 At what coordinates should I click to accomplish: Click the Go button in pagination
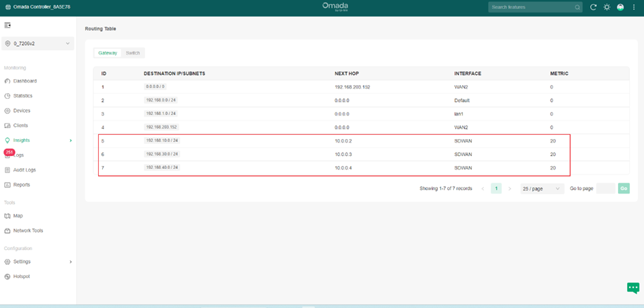pyautogui.click(x=624, y=189)
